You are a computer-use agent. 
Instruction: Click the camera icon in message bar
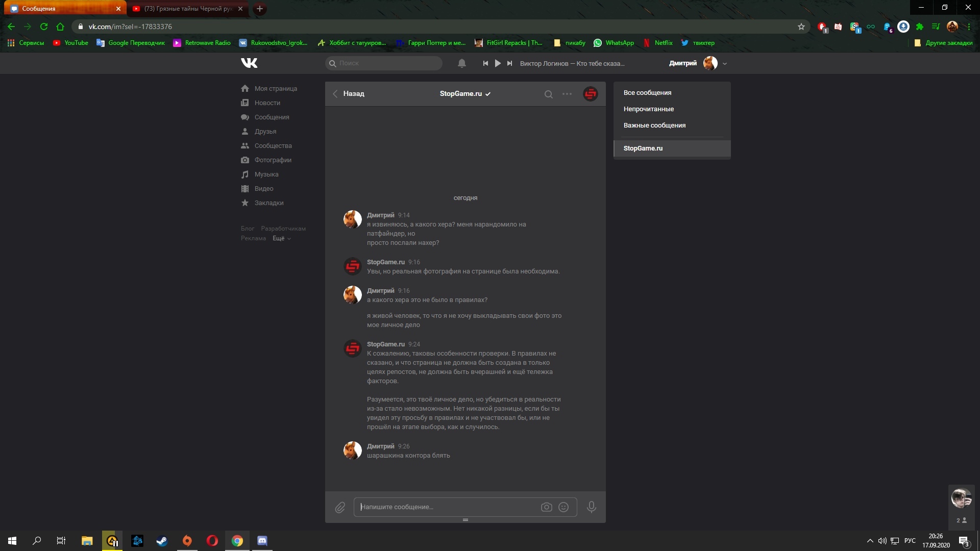click(547, 507)
